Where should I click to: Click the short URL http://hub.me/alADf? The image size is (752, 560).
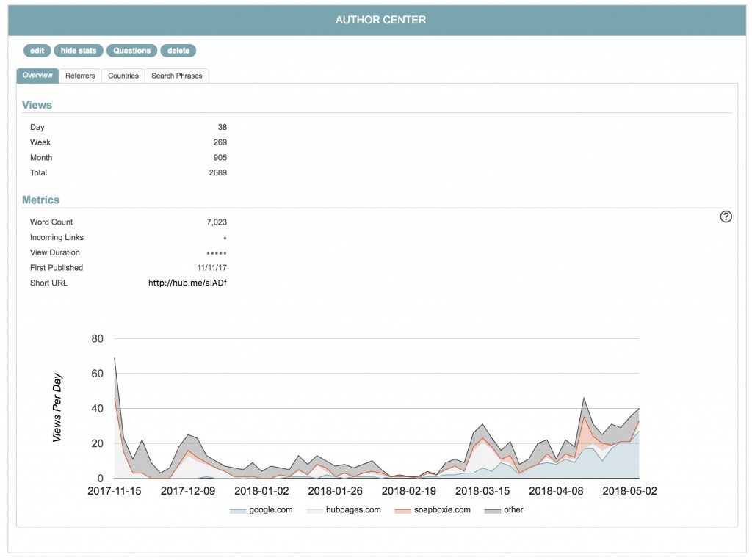pyautogui.click(x=187, y=283)
